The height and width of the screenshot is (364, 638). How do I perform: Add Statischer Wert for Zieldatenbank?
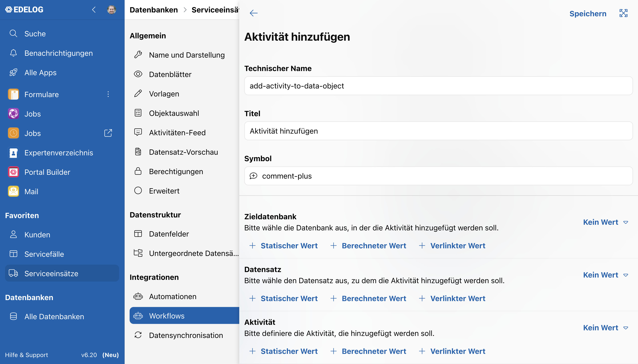(x=284, y=245)
